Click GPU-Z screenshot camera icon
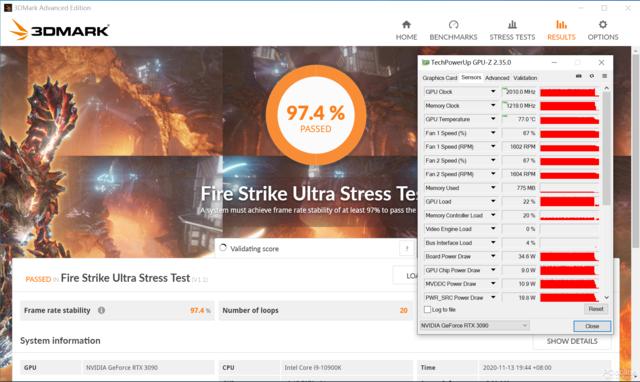 pyautogui.click(x=578, y=76)
